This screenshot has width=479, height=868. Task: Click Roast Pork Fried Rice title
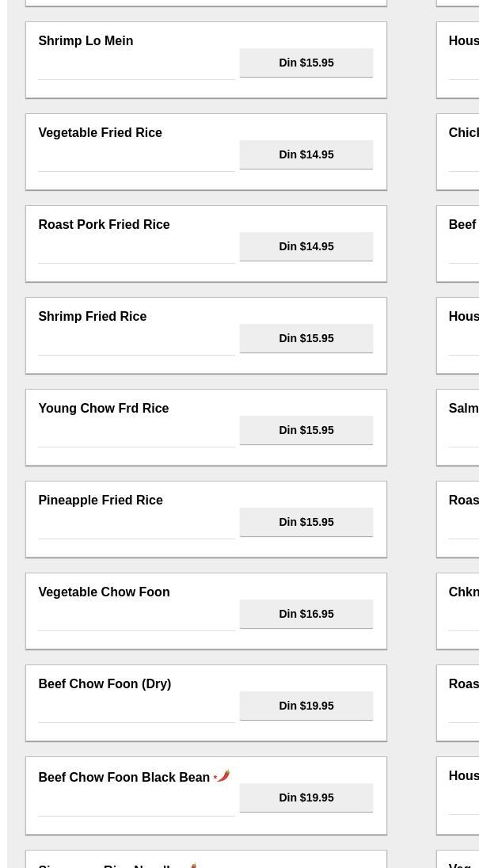[104, 225]
